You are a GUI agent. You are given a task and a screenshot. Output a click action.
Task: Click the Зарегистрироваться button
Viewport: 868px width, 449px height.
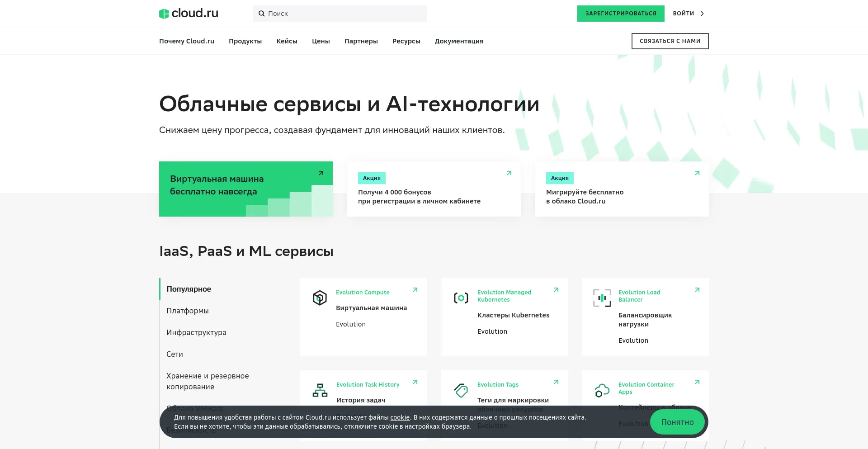click(621, 14)
